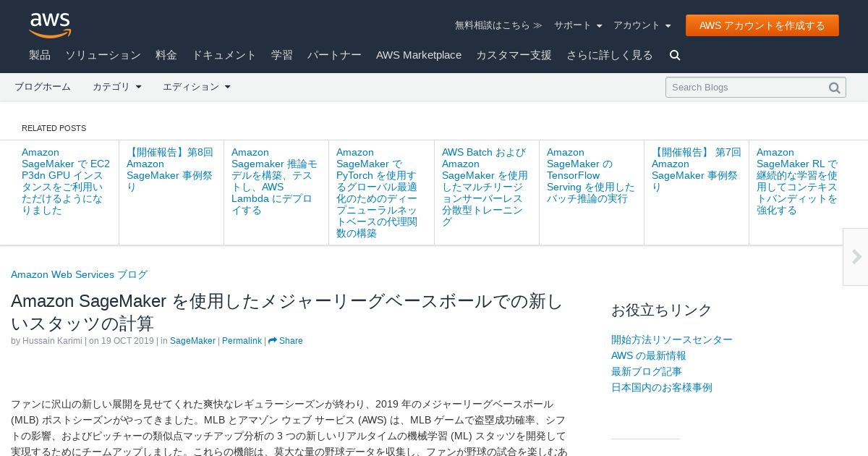Open the site search magnifier icon
The height and width of the screenshot is (456, 868).
(x=675, y=55)
